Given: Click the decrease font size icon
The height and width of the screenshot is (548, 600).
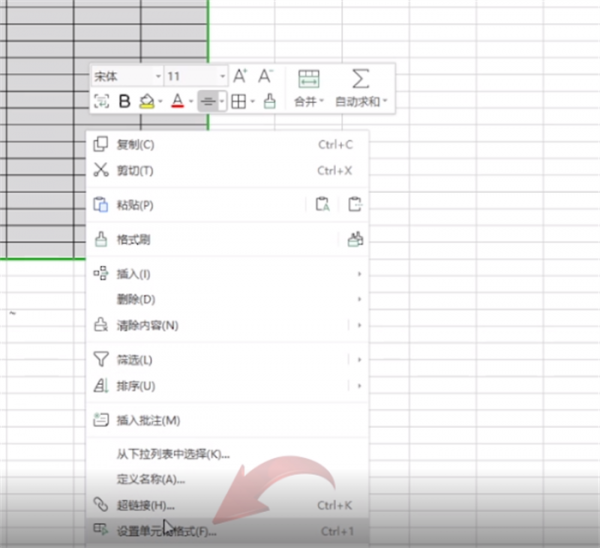Looking at the screenshot, I should coord(265,76).
